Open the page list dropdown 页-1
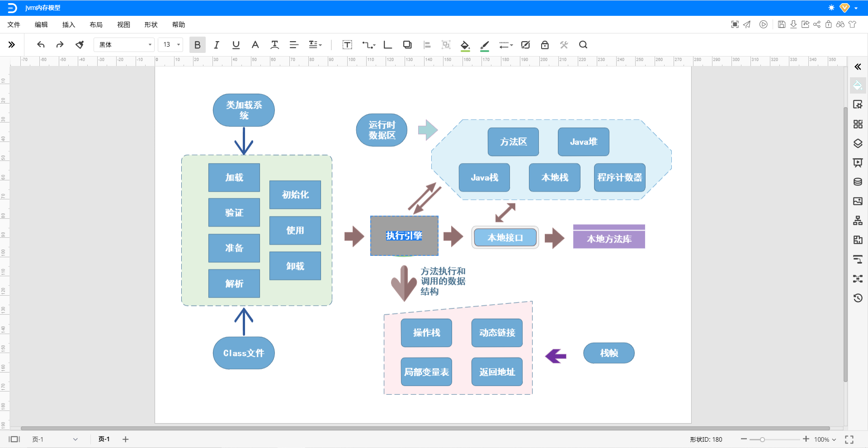 [55, 439]
